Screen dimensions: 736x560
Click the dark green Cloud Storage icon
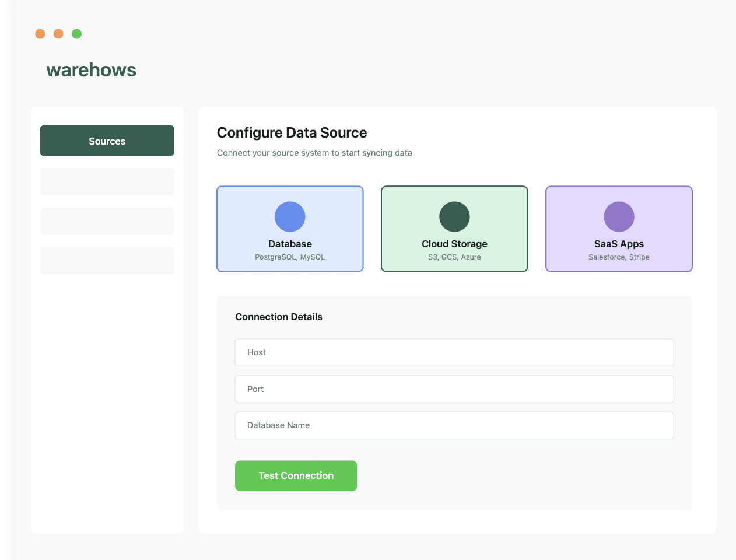click(454, 217)
